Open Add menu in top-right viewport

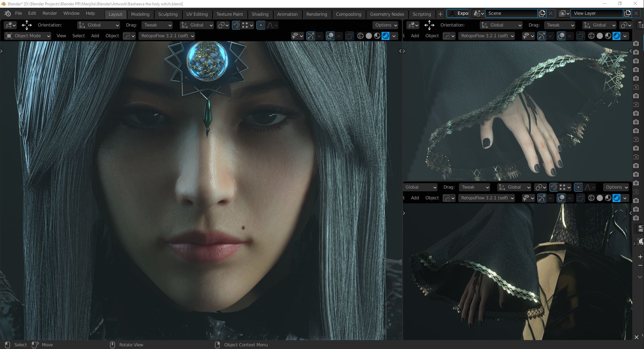pos(415,36)
